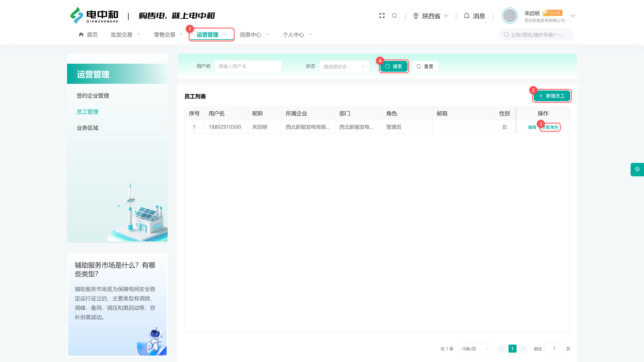Click the 电中和 logo icon
The image size is (644, 362).
[77, 15]
